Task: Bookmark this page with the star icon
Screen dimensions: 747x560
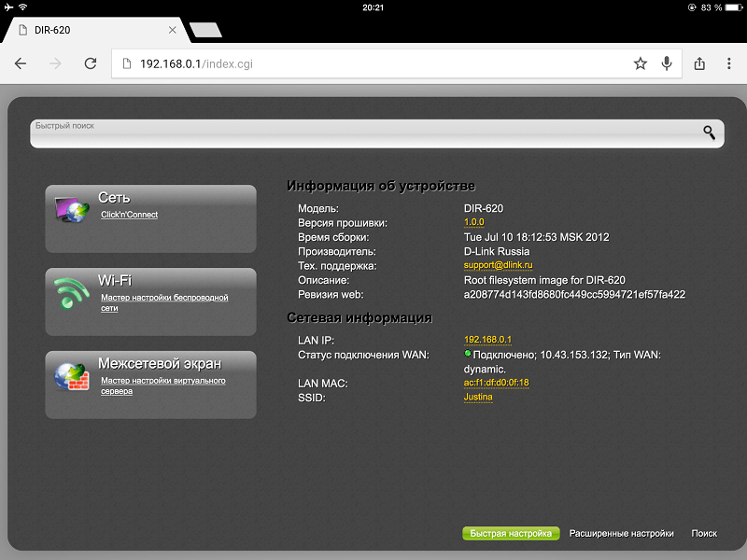Action: point(641,63)
